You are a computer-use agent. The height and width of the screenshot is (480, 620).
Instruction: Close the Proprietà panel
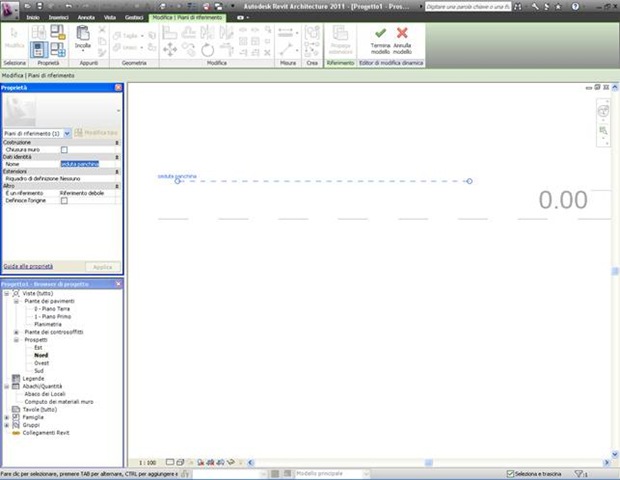[118, 88]
